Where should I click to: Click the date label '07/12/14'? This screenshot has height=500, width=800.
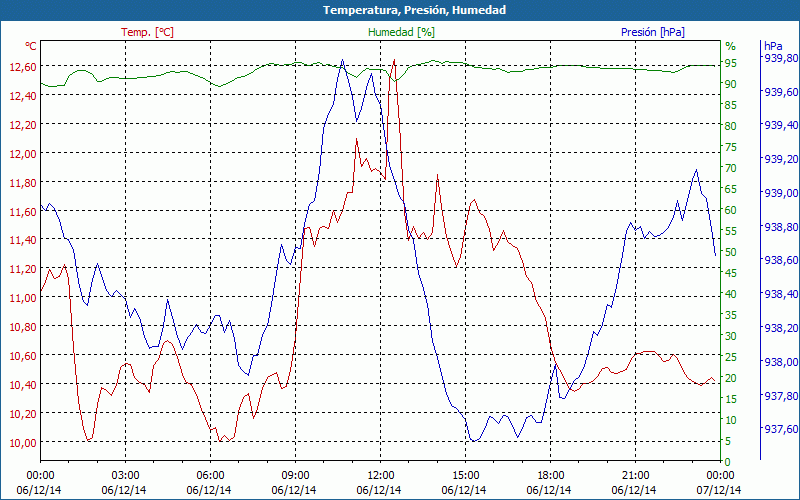coord(719,490)
